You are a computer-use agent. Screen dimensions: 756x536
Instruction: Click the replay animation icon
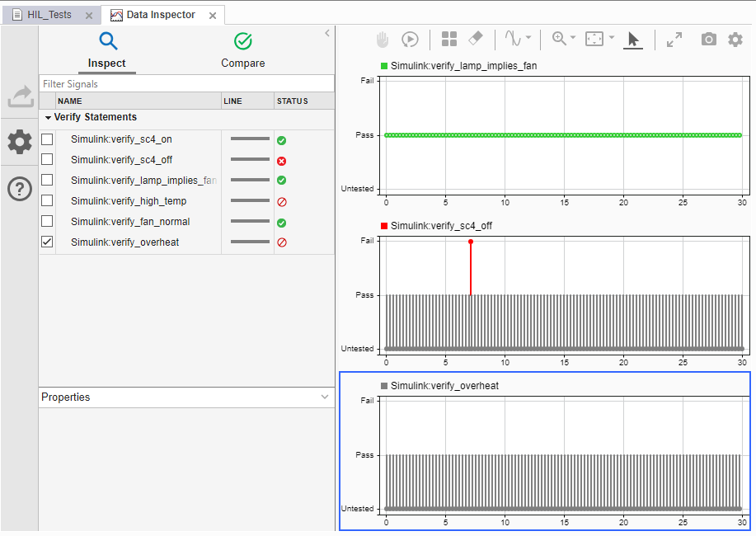coord(410,39)
